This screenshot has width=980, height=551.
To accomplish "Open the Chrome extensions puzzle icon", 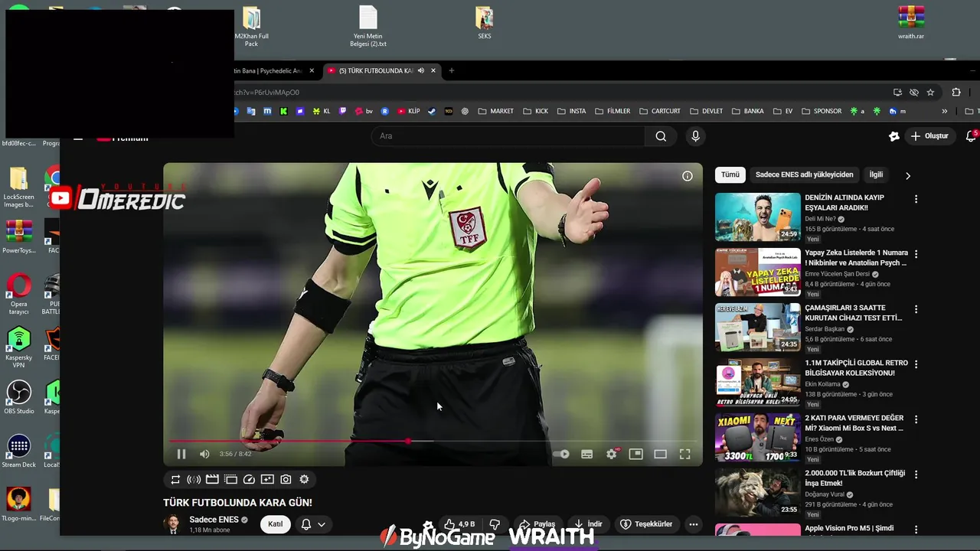I will (956, 93).
